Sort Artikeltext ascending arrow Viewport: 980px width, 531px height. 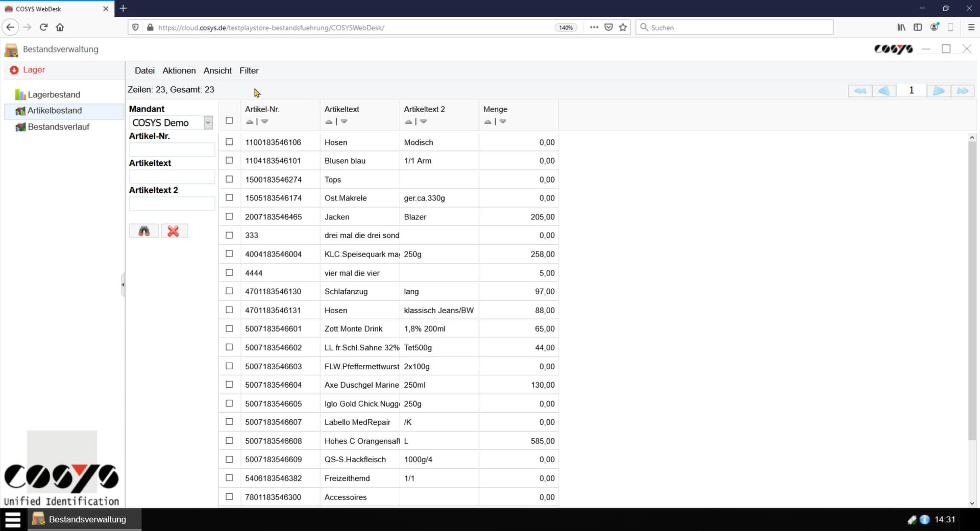tap(329, 121)
